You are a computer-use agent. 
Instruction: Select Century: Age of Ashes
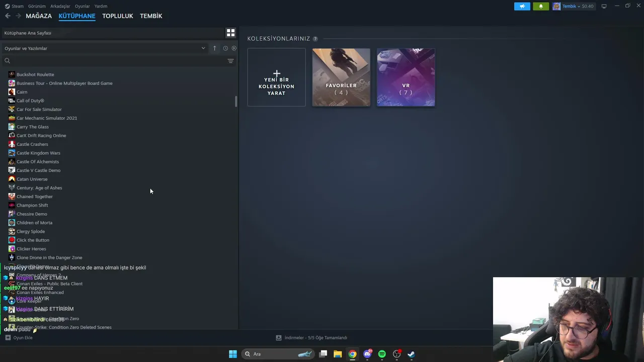click(39, 188)
